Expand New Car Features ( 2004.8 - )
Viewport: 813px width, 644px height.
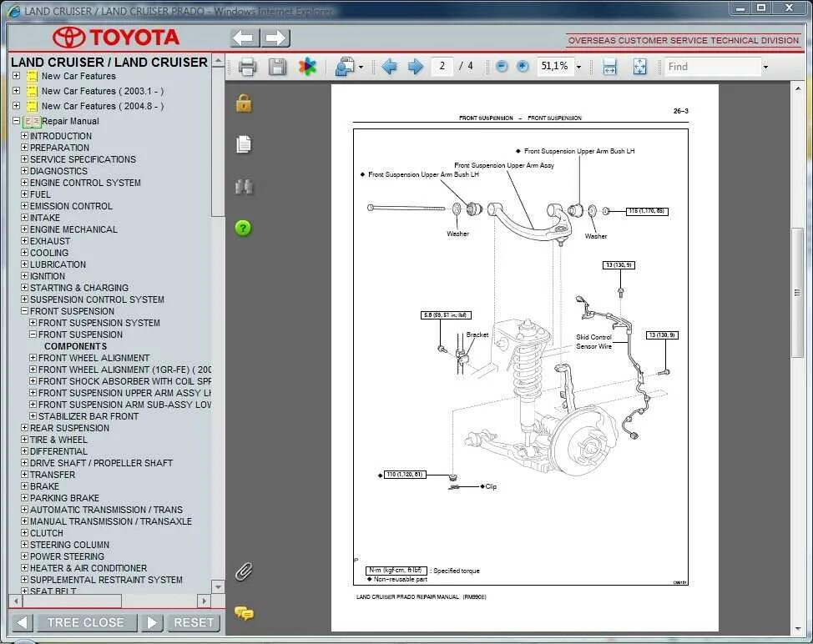(16, 106)
